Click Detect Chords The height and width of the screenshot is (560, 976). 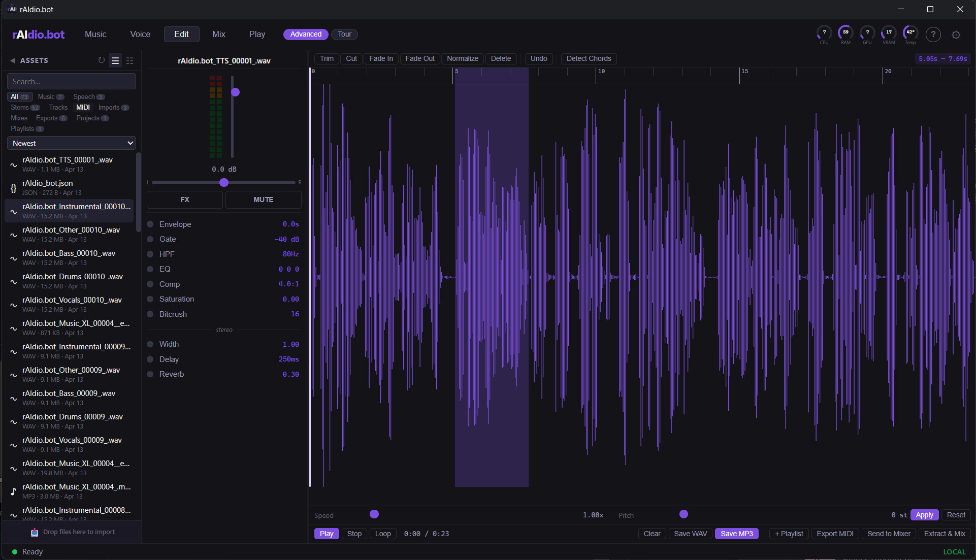589,59
